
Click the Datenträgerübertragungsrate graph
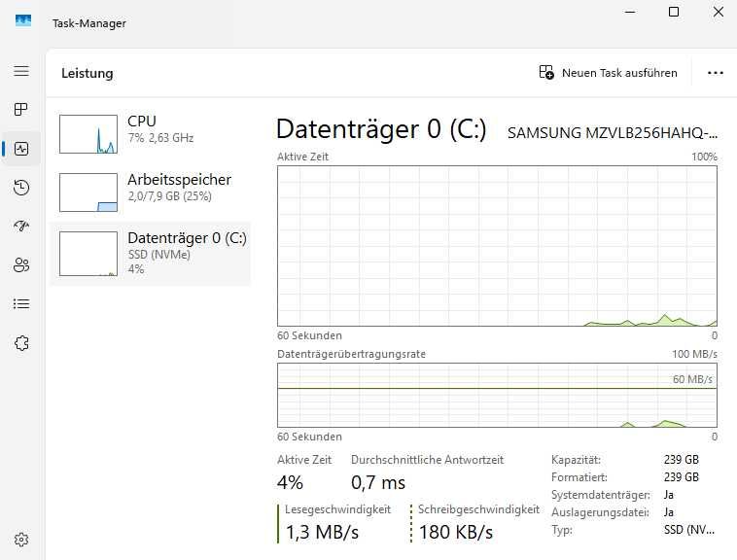(x=497, y=395)
